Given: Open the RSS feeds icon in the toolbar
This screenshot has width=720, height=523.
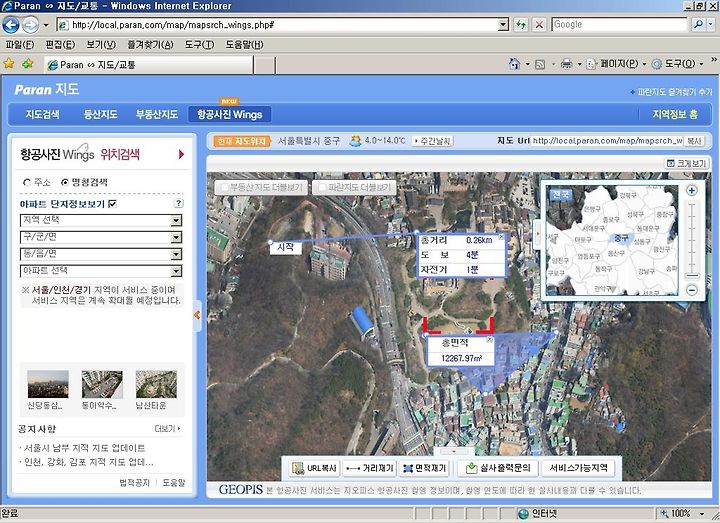Looking at the screenshot, I should tap(540, 64).
